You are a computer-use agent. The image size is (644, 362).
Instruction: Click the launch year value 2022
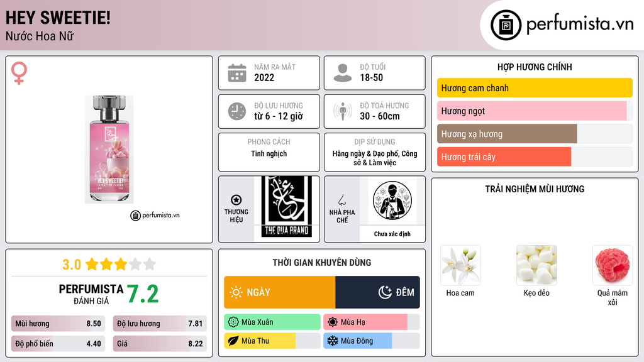click(x=264, y=77)
